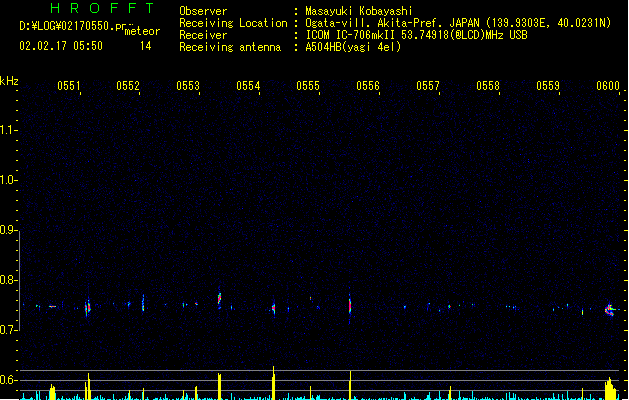Click the HROFFT title text
The height and width of the screenshot is (400, 629).
(x=103, y=8)
